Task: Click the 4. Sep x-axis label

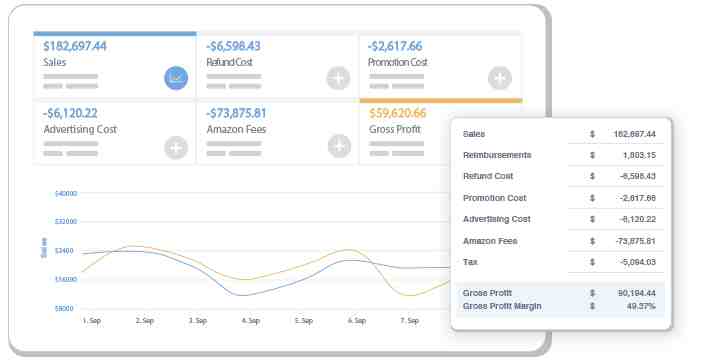Action: click(x=251, y=320)
